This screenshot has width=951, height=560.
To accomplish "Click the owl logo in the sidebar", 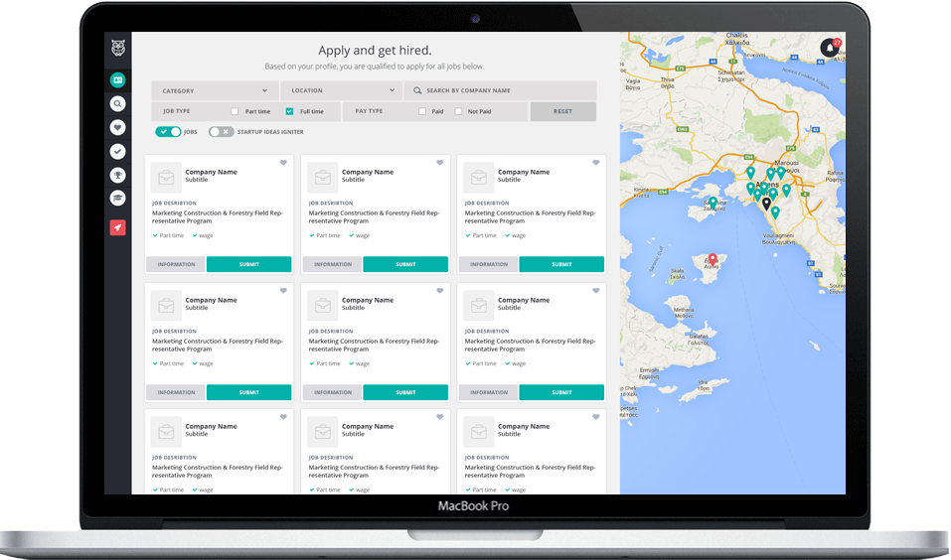I will [117, 47].
